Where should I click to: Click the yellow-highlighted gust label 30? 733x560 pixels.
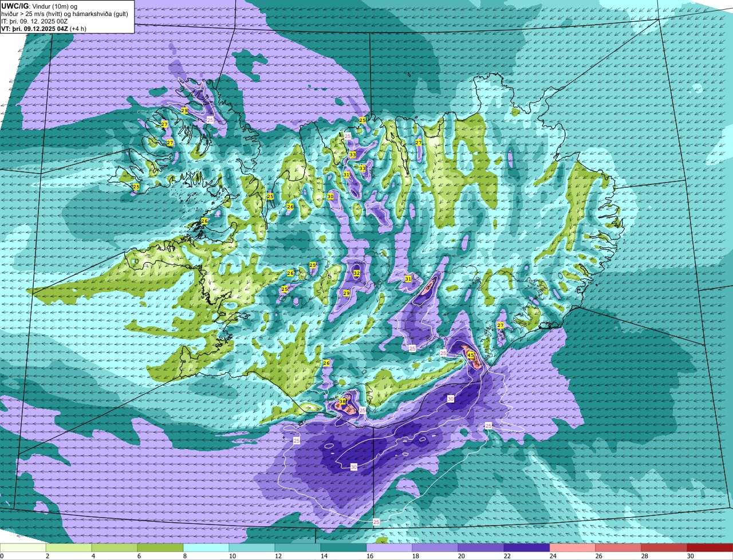(x=330, y=196)
